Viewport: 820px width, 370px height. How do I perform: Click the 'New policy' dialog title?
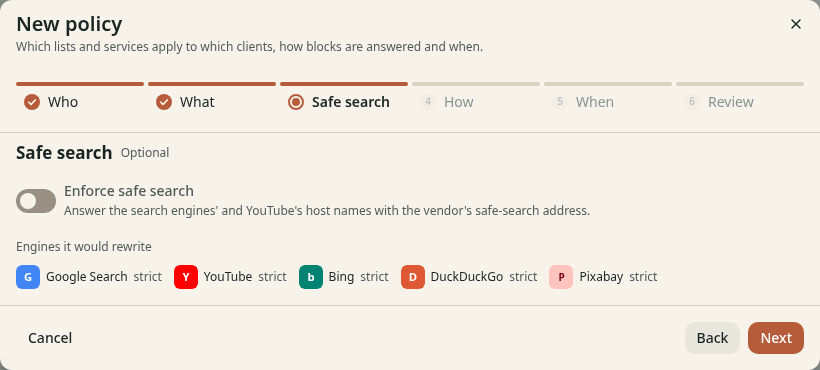[x=69, y=24]
